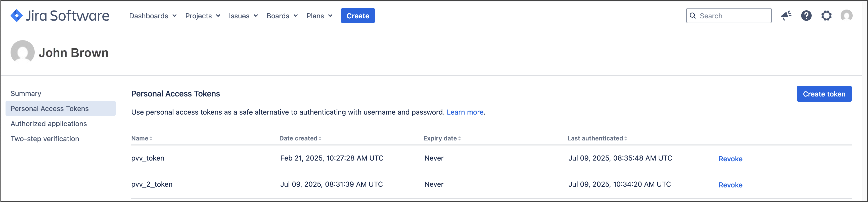Open the Summary sidebar item

click(x=26, y=94)
